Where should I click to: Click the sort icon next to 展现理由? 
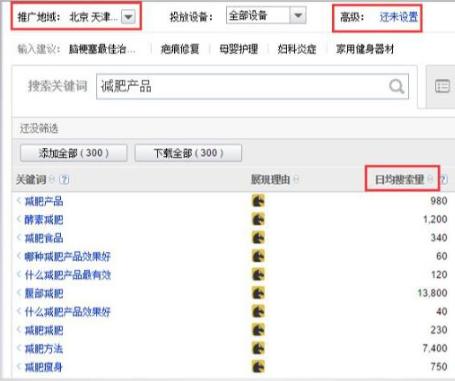click(296, 180)
